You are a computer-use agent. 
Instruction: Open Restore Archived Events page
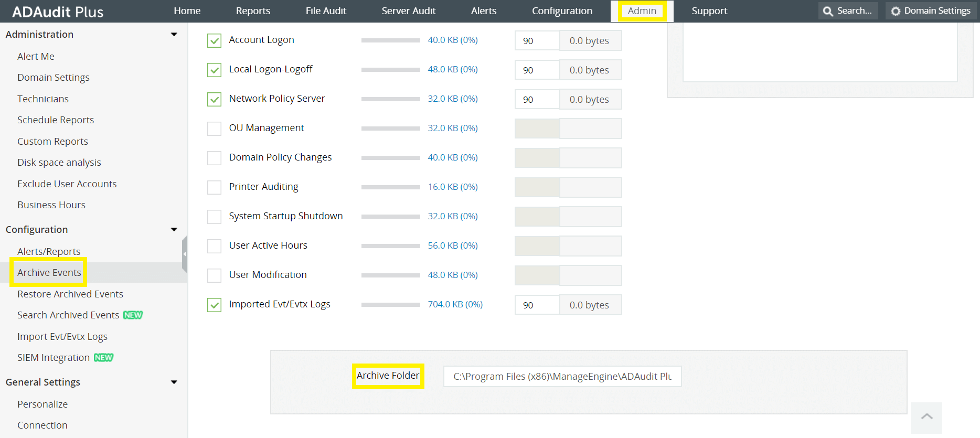pyautogui.click(x=70, y=294)
